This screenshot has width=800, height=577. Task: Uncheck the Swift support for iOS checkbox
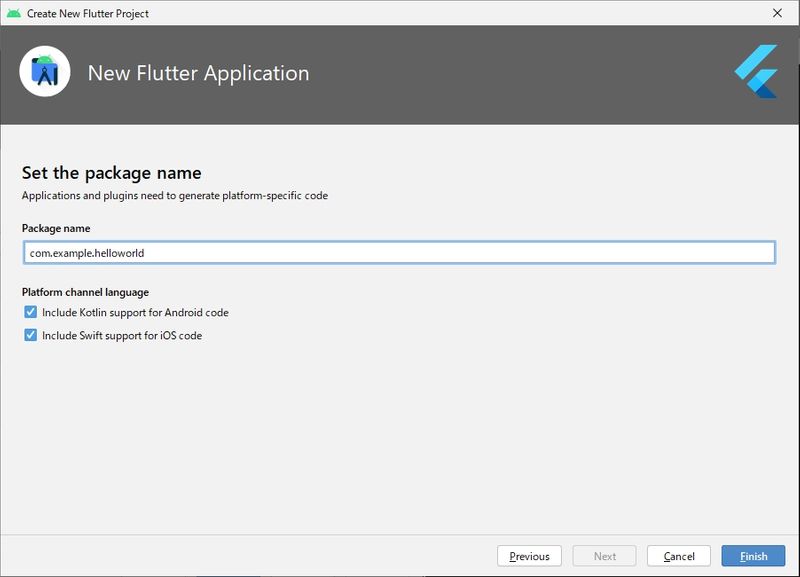click(30, 335)
